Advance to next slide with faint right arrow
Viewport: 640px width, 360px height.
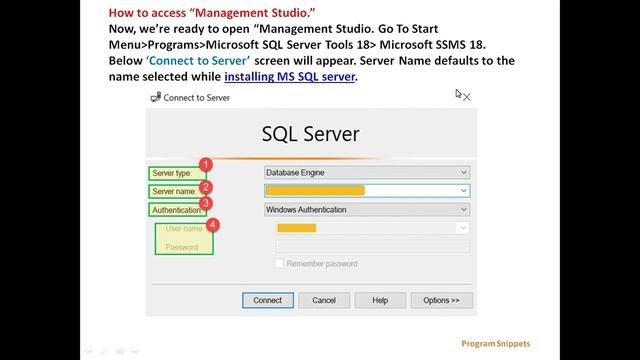click(x=135, y=351)
